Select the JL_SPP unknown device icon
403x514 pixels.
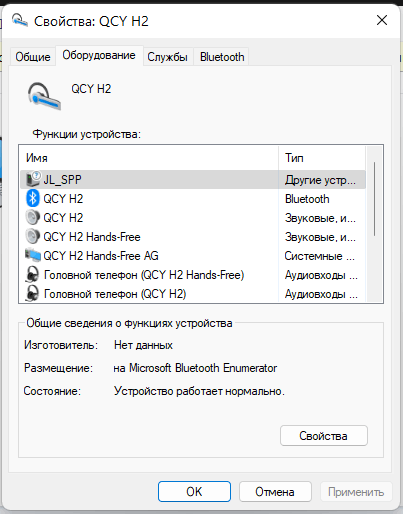[33, 179]
